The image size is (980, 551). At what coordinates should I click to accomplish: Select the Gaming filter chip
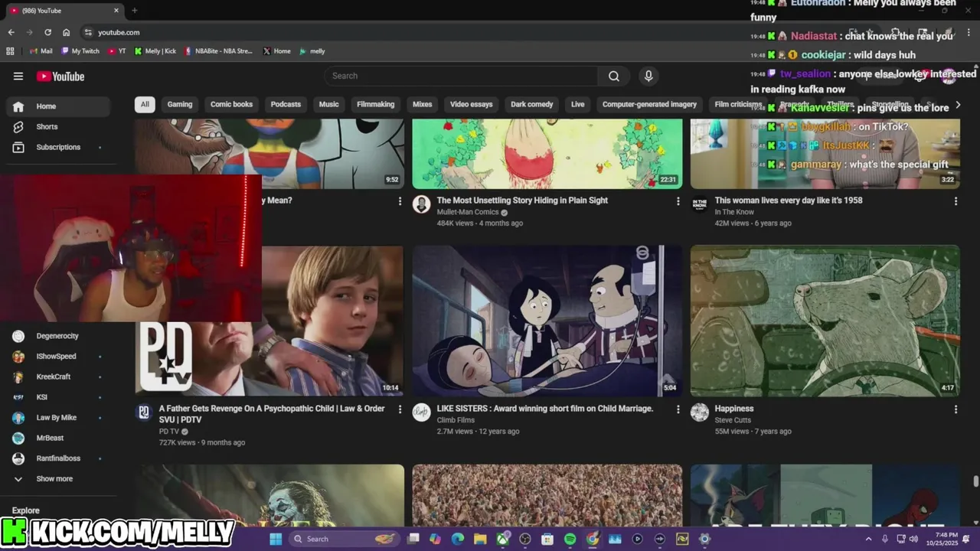coord(180,104)
